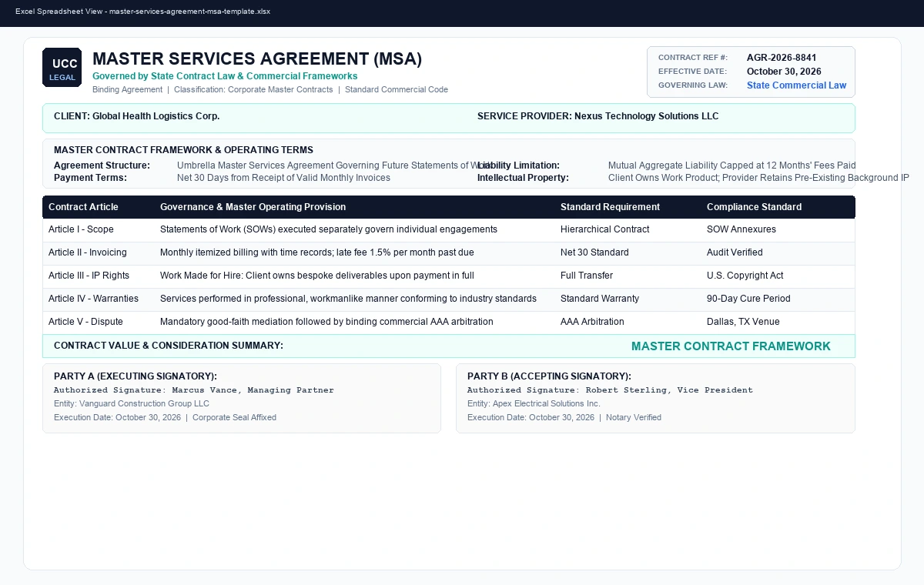924x585 pixels.
Task: Click the AAA Arbitration cell
Action: pyautogui.click(x=592, y=322)
